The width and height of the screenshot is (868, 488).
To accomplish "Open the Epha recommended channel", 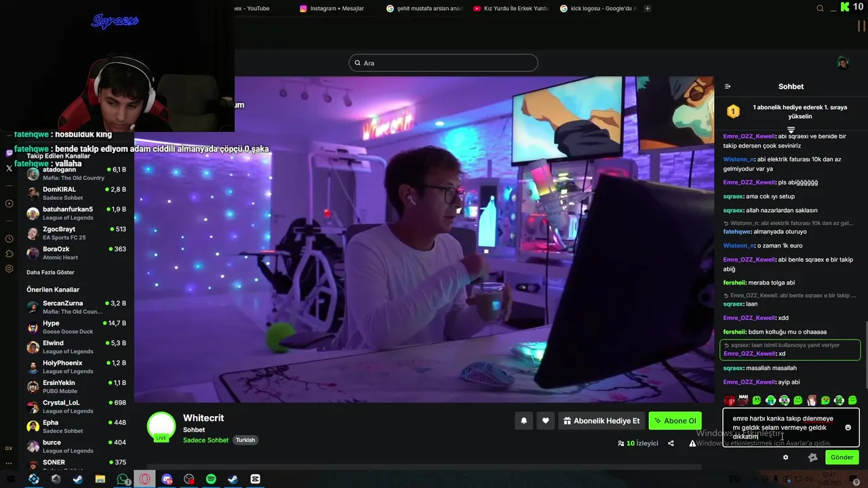I will [76, 426].
